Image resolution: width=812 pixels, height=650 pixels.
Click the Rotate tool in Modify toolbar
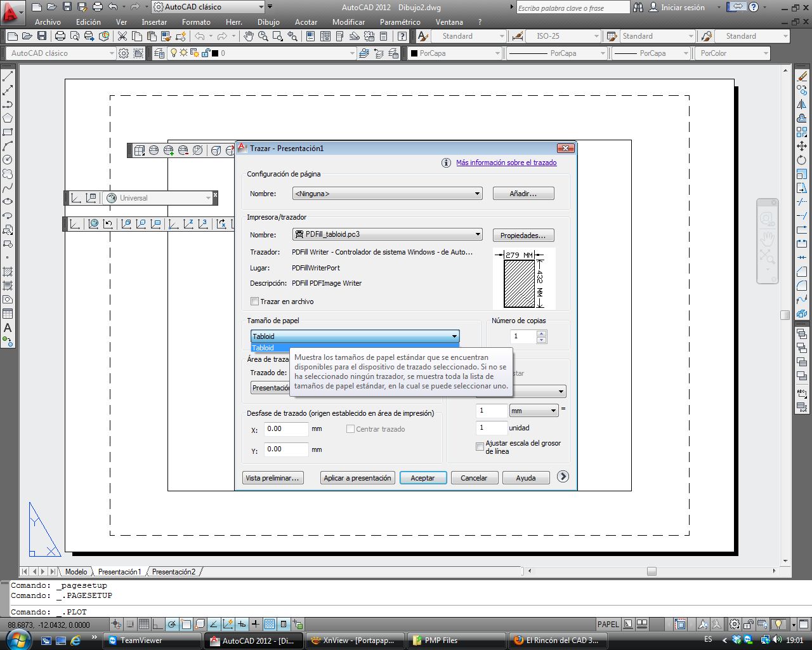pyautogui.click(x=802, y=160)
